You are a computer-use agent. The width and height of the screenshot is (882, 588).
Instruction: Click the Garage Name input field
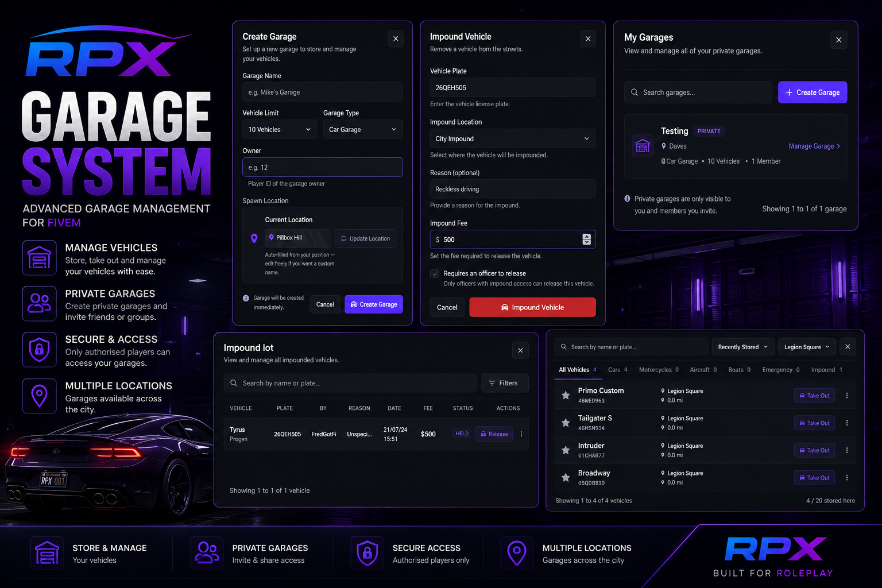tap(323, 92)
